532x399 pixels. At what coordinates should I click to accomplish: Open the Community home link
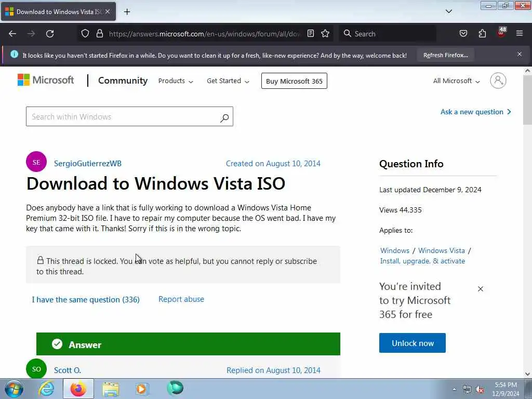tap(123, 81)
